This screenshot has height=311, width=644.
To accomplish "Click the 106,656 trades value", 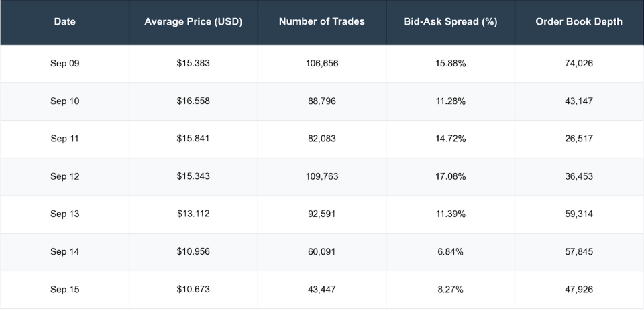I will tap(321, 64).
